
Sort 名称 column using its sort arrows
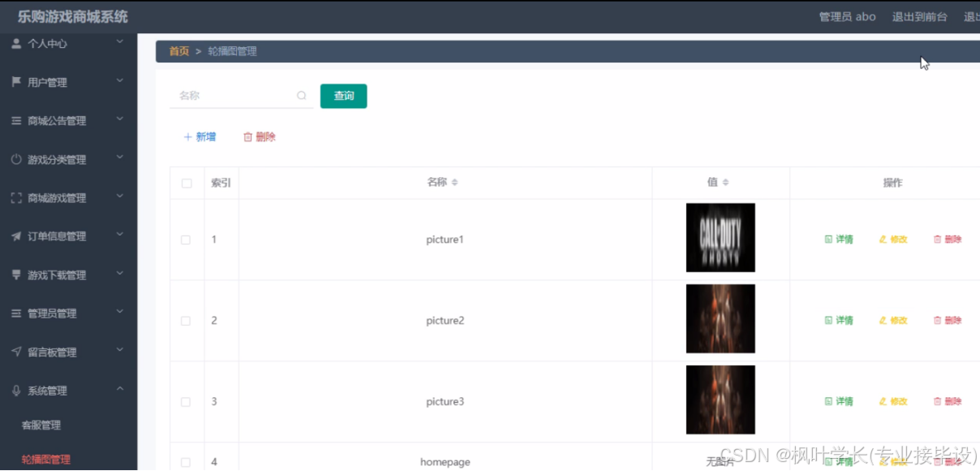click(454, 183)
